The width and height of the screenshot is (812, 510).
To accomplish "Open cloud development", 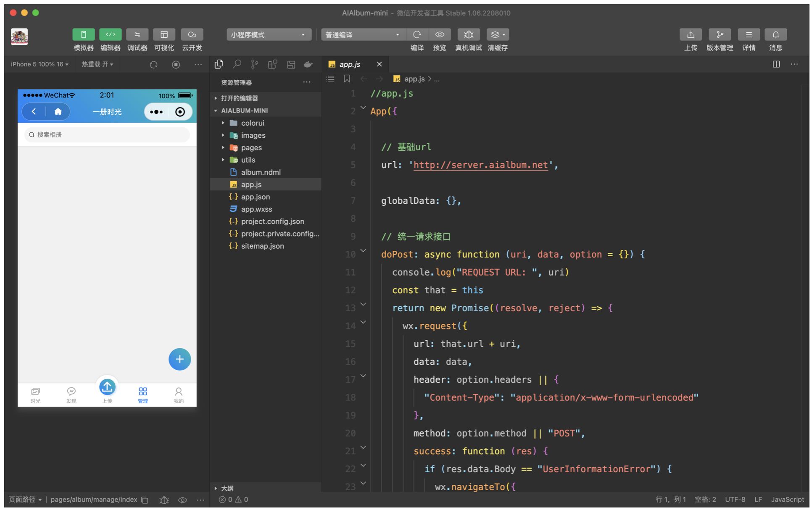I will [192, 34].
